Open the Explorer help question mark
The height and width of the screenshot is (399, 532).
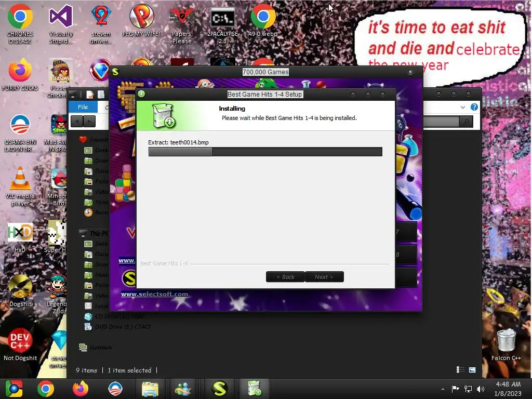[474, 107]
